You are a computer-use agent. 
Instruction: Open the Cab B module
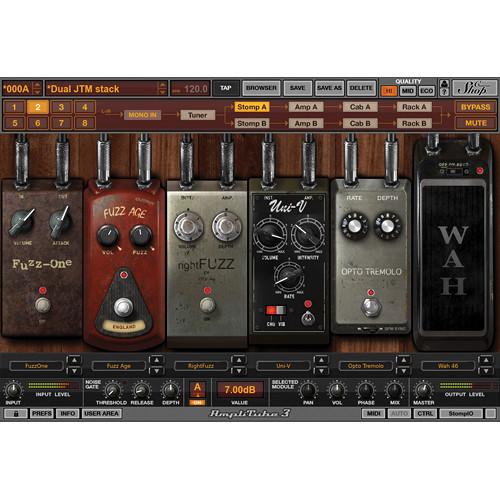[x=360, y=123]
